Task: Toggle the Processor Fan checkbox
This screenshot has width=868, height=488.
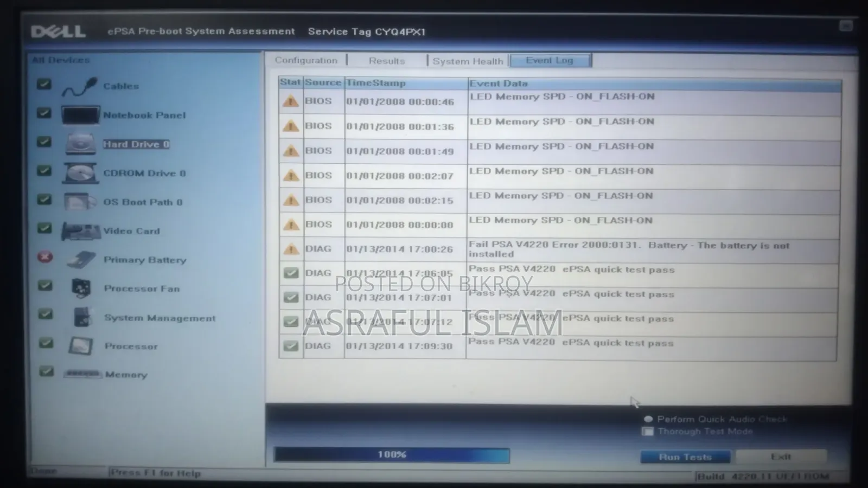Action: pos(45,286)
